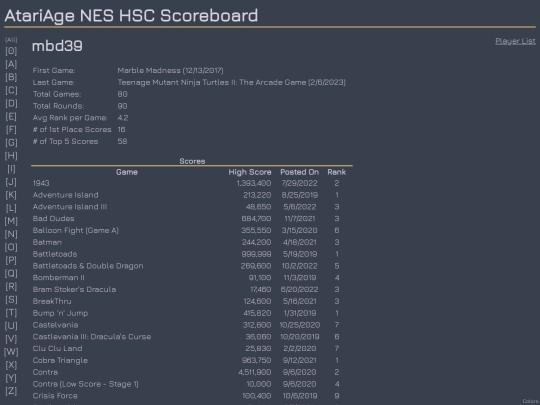Click the mbd39 player name heading
Viewport: 540px width, 405px height.
point(57,46)
